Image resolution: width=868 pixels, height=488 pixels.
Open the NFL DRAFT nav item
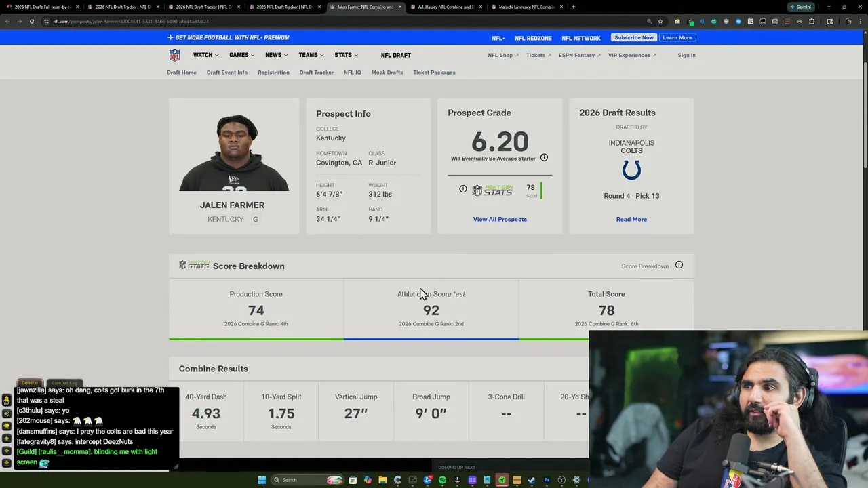[396, 55]
